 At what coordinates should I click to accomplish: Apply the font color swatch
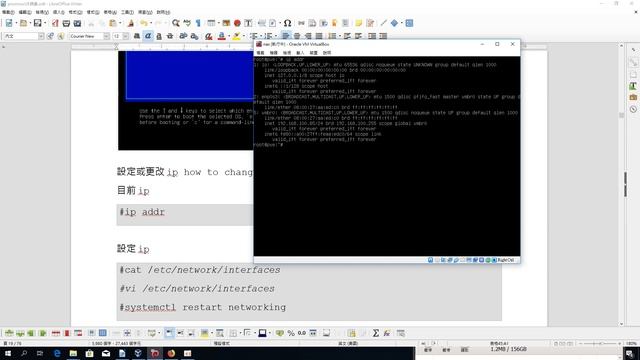222,36
